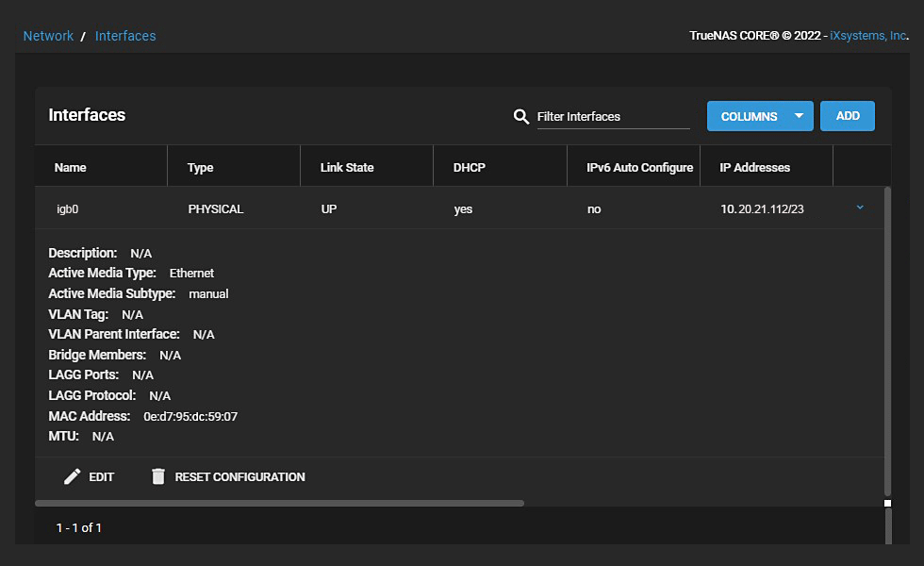Collapse the igb0 row using the chevron

click(x=860, y=208)
